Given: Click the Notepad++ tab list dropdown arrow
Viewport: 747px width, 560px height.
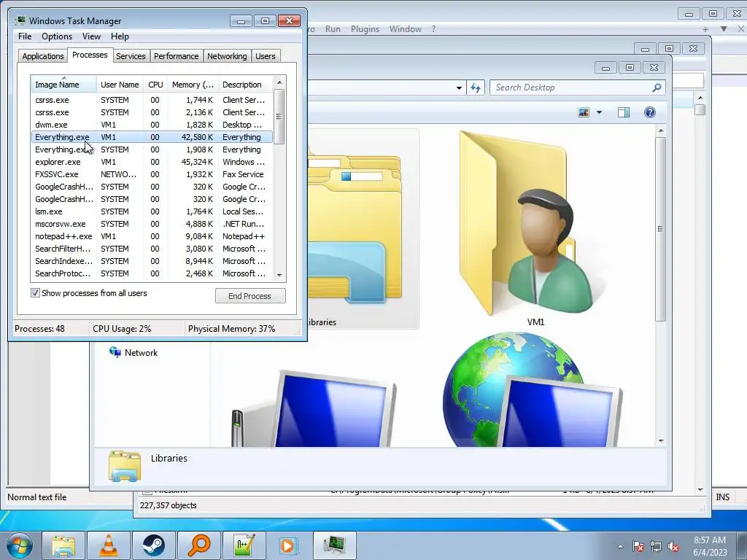Looking at the screenshot, I should 724,29.
